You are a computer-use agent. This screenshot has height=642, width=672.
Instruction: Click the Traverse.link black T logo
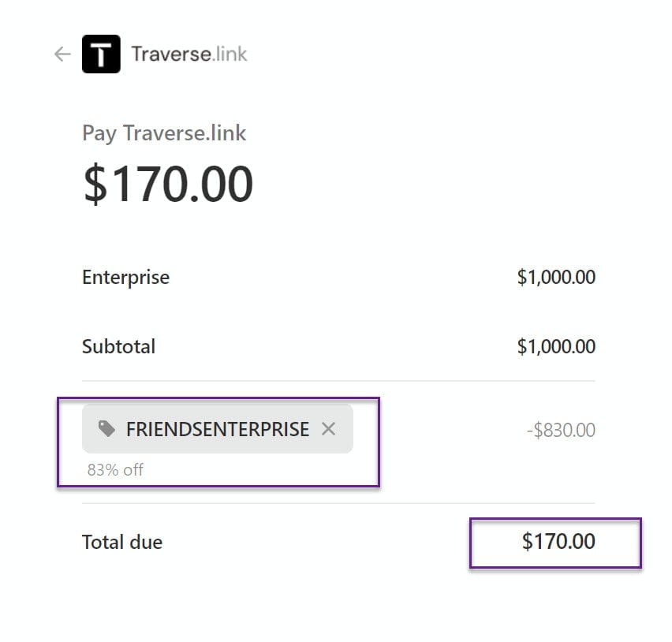(x=102, y=54)
